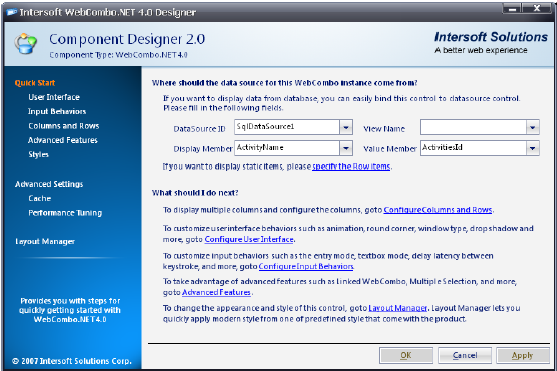The height and width of the screenshot is (371, 557).
Task: Open Input Behaviors in the sidebar
Action: [57, 111]
